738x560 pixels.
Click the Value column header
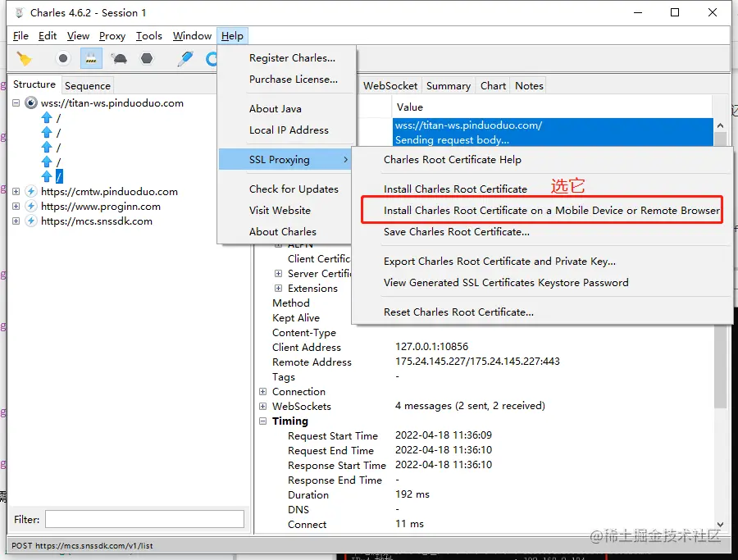coord(552,107)
